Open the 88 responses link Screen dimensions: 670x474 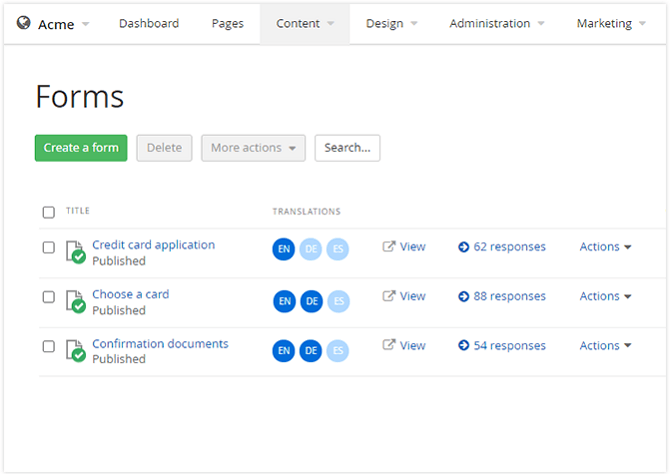point(509,296)
